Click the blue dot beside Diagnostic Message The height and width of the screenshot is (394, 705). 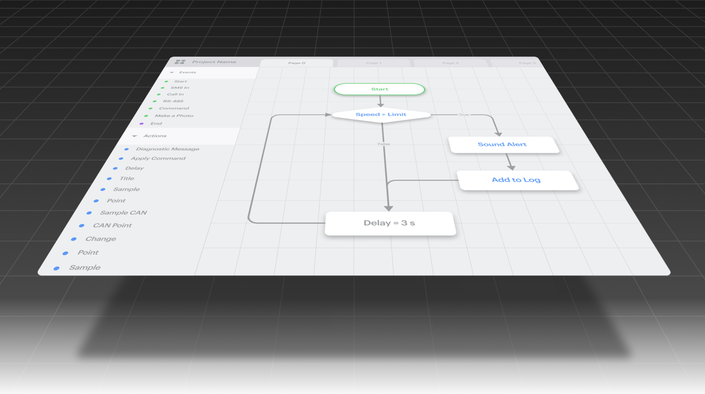pyautogui.click(x=126, y=149)
